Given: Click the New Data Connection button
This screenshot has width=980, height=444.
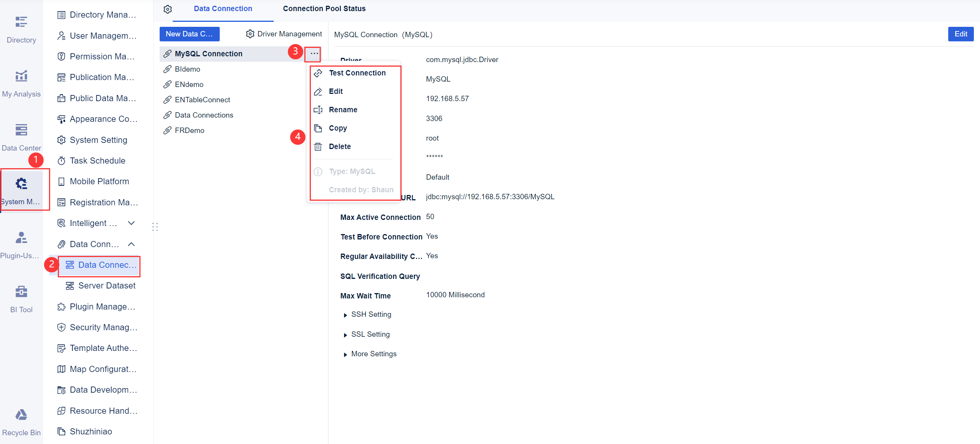Looking at the screenshot, I should pos(189,34).
